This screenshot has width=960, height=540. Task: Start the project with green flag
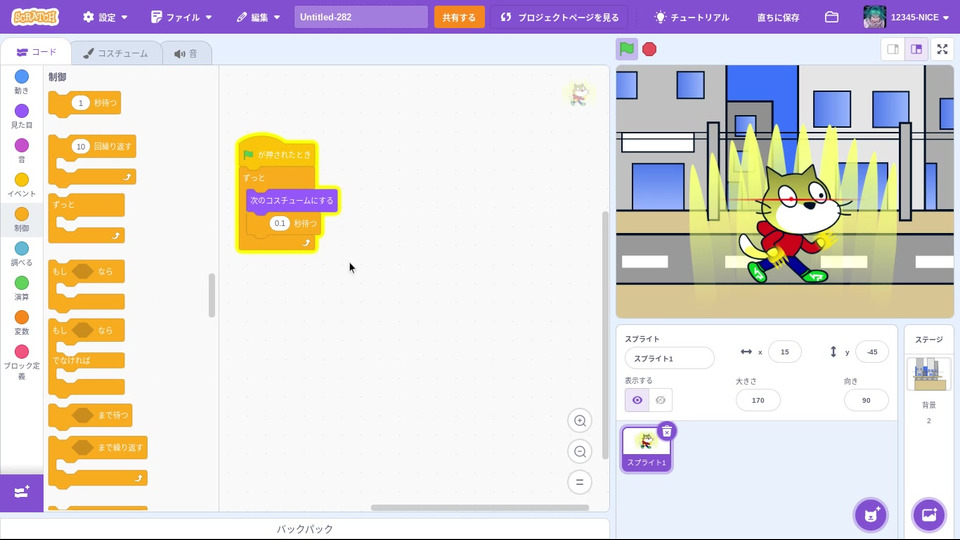coord(626,49)
